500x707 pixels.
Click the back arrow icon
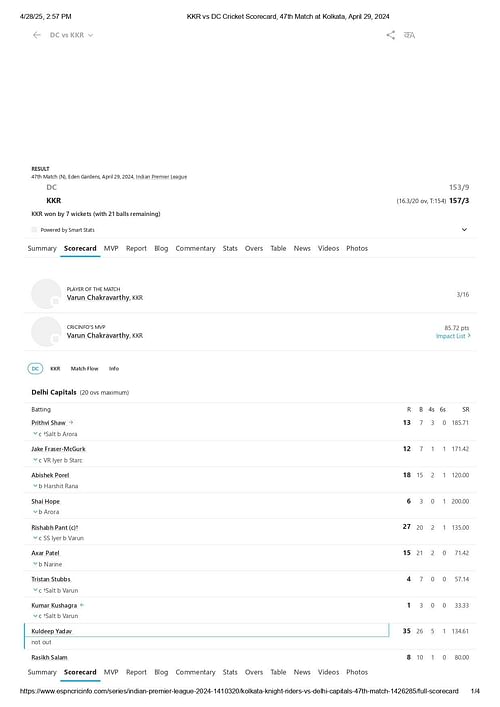pos(37,35)
